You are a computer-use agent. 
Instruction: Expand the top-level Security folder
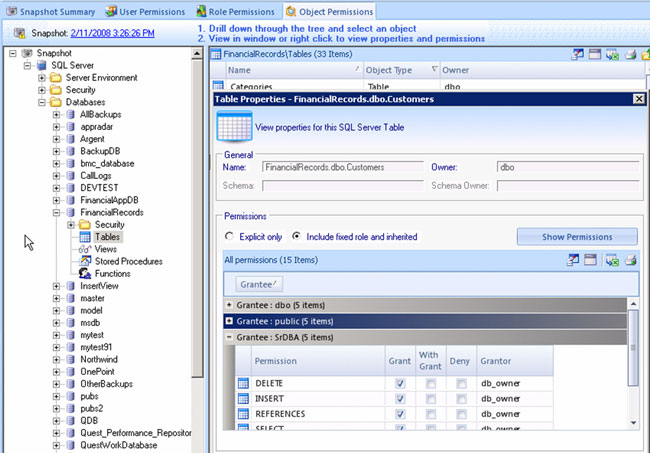42,90
